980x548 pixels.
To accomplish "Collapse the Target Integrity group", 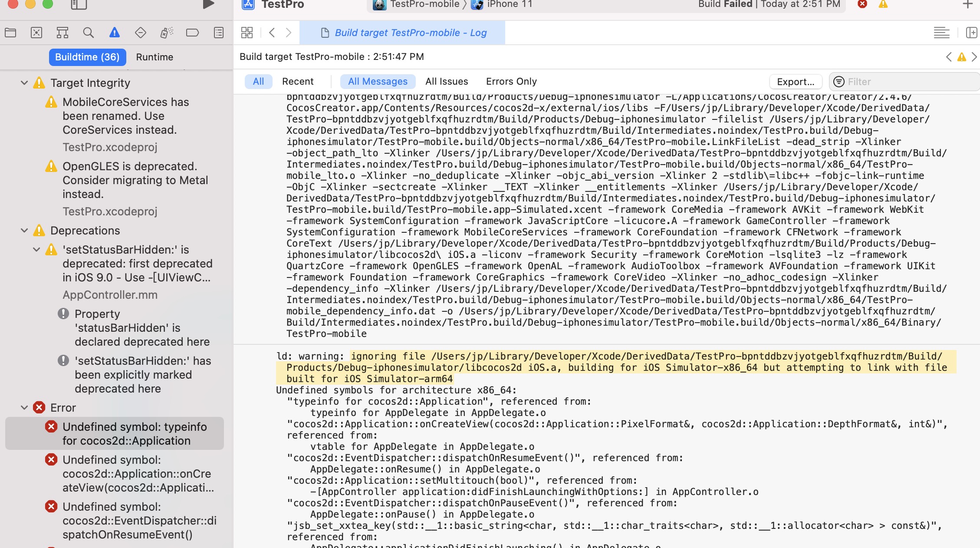I will [x=24, y=83].
